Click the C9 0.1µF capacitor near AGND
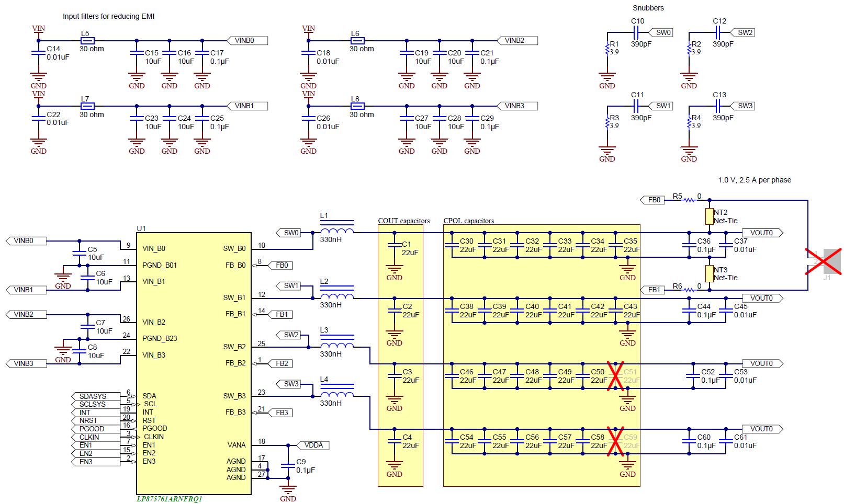The height and width of the screenshot is (504, 844). [289, 466]
